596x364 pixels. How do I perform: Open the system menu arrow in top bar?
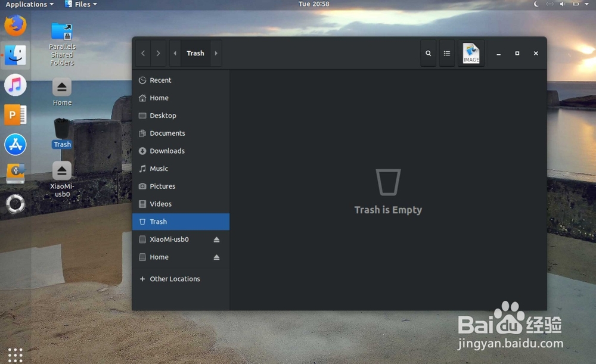point(586,4)
